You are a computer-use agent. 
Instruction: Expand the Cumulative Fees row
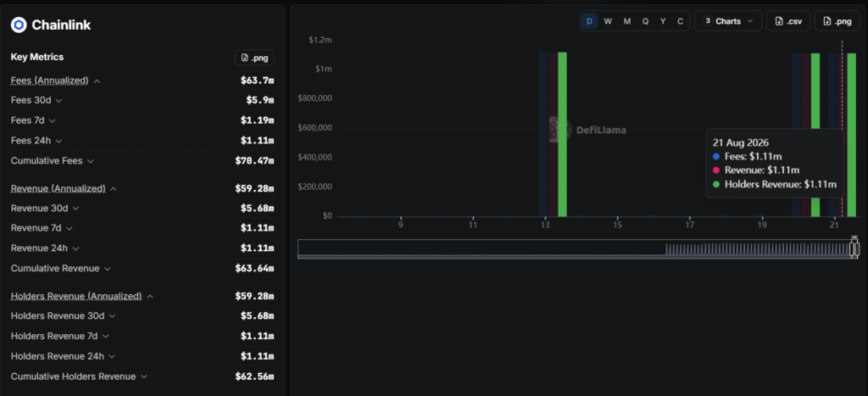pyautogui.click(x=90, y=161)
